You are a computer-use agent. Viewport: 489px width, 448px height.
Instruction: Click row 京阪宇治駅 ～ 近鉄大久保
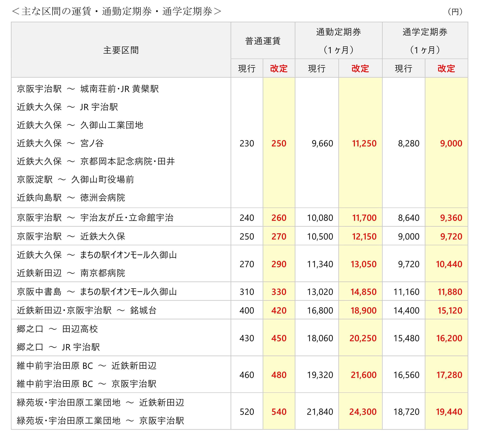tap(71, 236)
